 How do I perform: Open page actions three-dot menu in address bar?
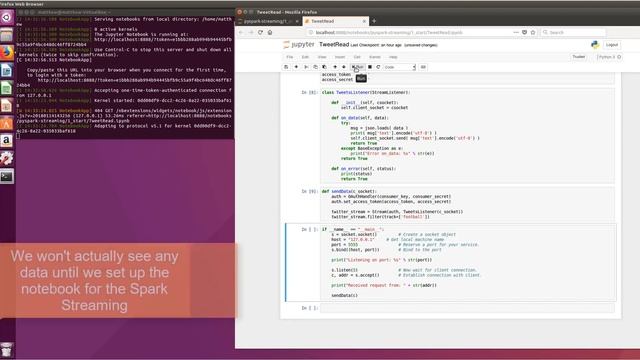point(516,32)
